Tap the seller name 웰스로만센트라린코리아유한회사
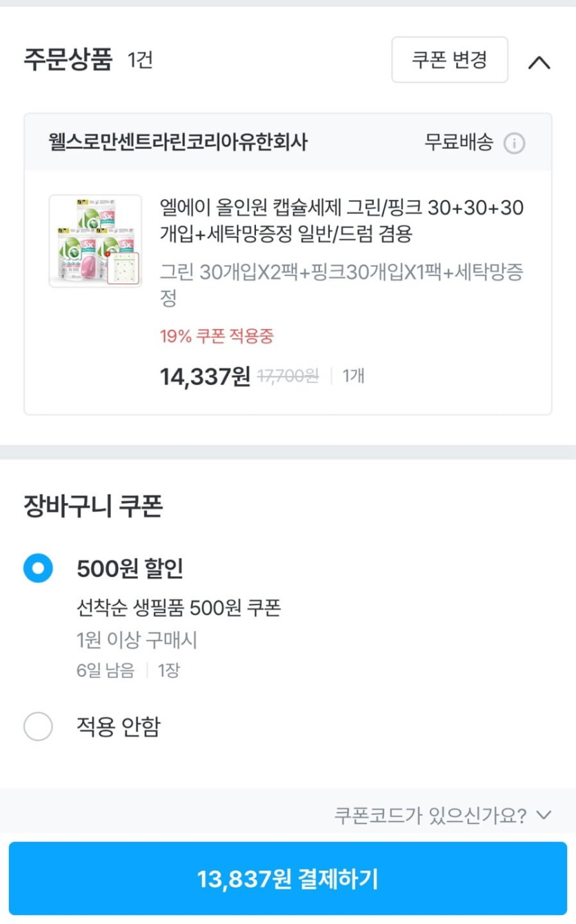 (x=178, y=143)
